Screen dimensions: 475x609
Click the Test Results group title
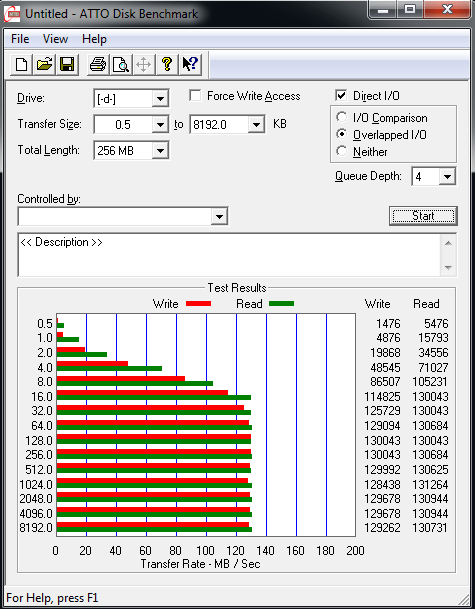(237, 288)
